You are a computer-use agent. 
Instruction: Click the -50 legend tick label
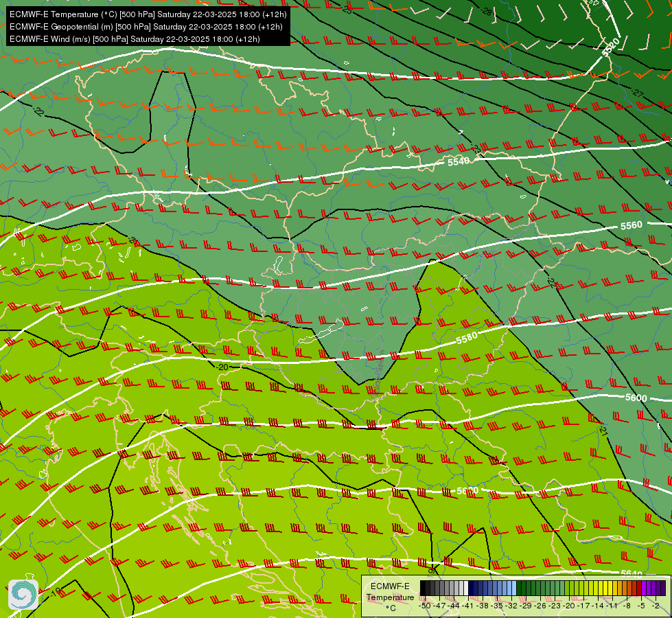(x=425, y=606)
